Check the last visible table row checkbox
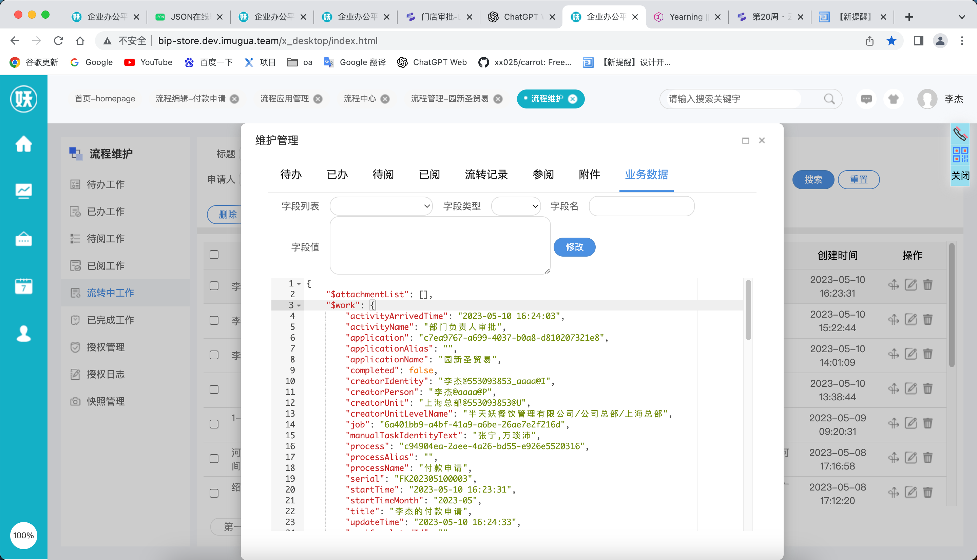Screen dimensions: 977x560 pos(214,493)
